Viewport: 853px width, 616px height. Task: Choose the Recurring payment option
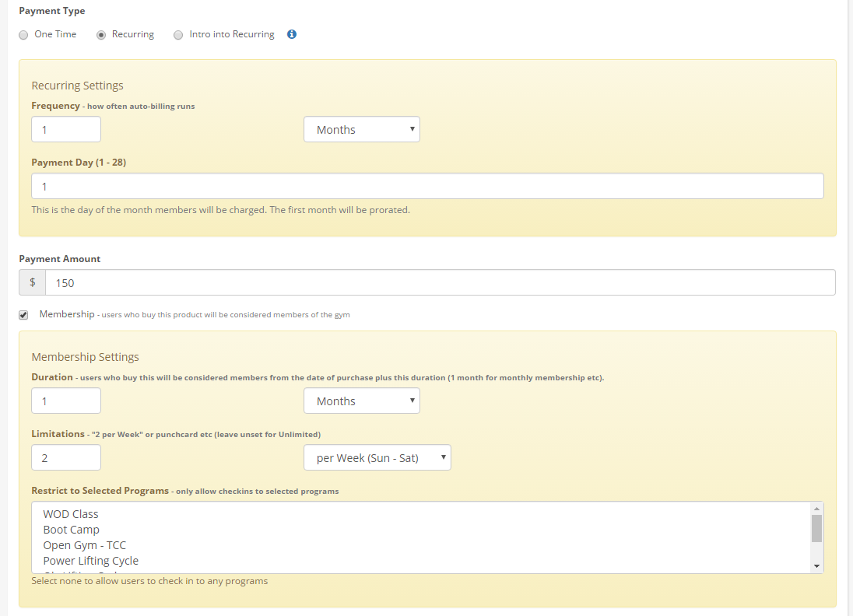coord(101,35)
